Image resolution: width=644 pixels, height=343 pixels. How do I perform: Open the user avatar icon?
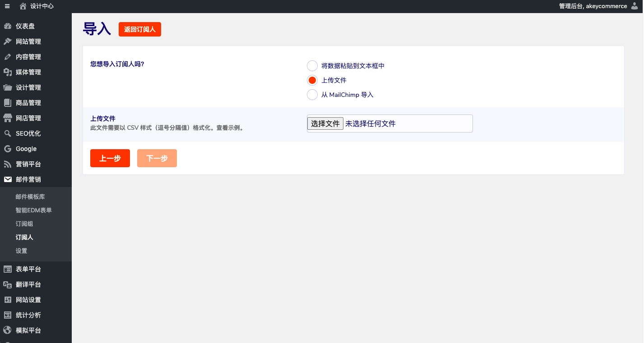coord(635,6)
